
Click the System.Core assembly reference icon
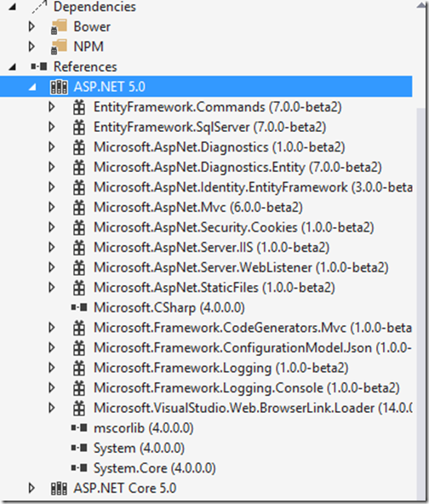point(79,468)
